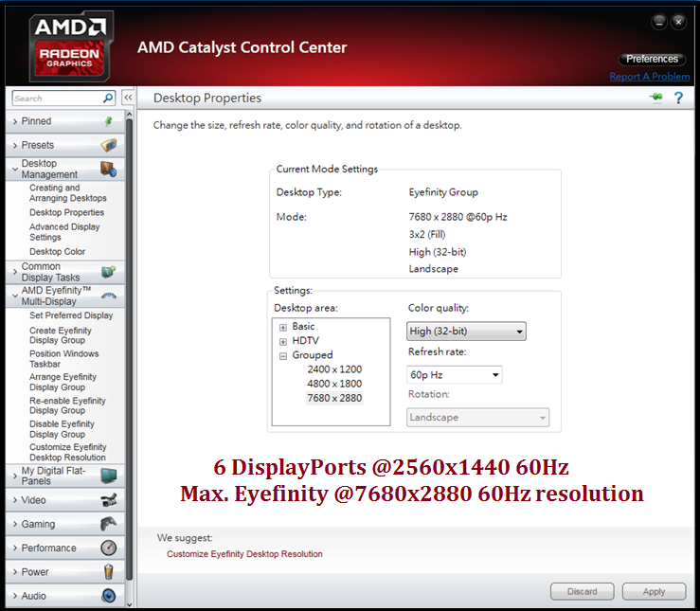Screen dimensions: 700x611
Task: Open the Refresh rate dropdown
Action: click(454, 374)
